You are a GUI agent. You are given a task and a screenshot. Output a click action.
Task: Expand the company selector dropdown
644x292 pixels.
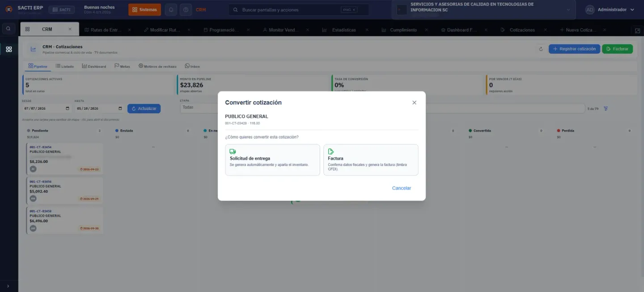click(484, 10)
